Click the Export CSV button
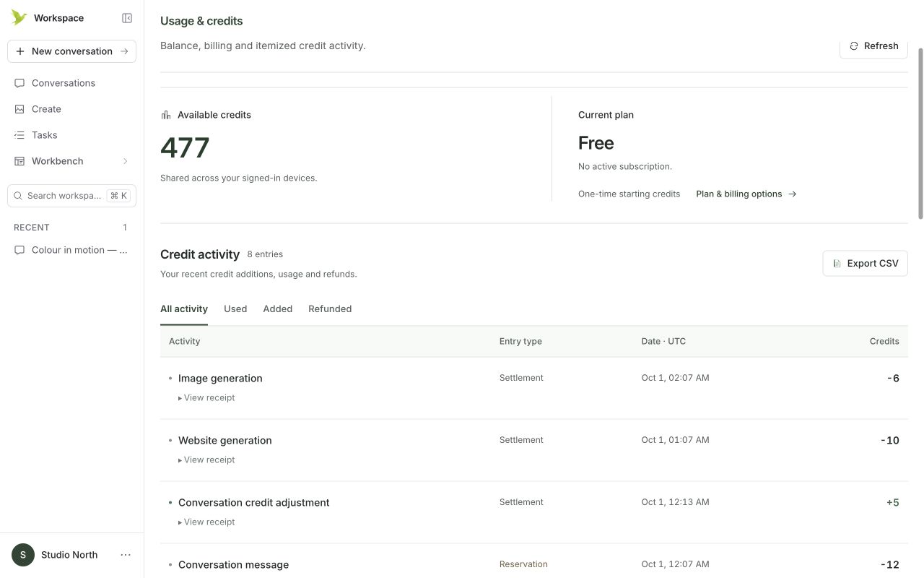The height and width of the screenshot is (578, 924). (865, 264)
